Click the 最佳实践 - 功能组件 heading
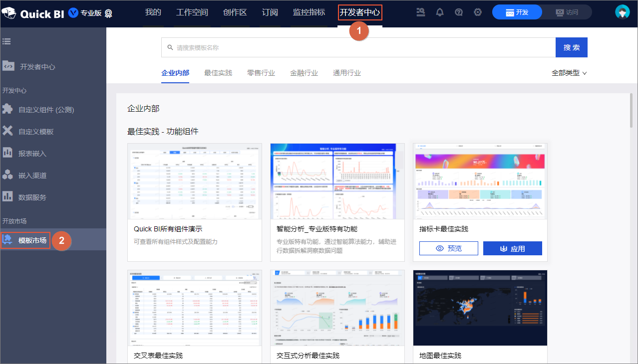 click(163, 132)
